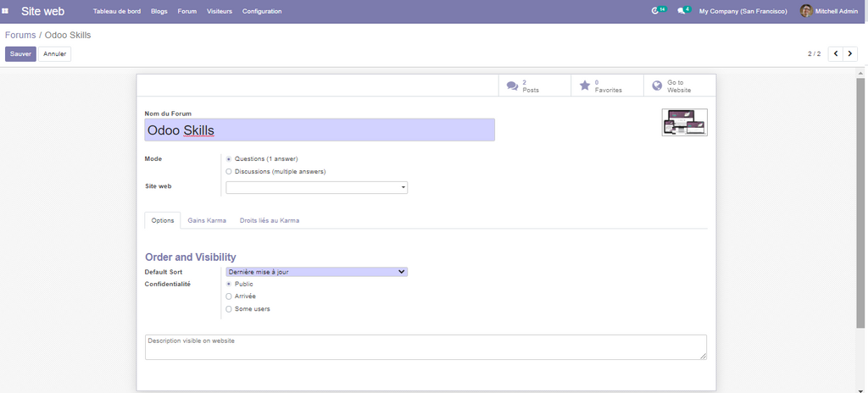
Task: Open My Company (San Francisco) switcher
Action: click(743, 11)
